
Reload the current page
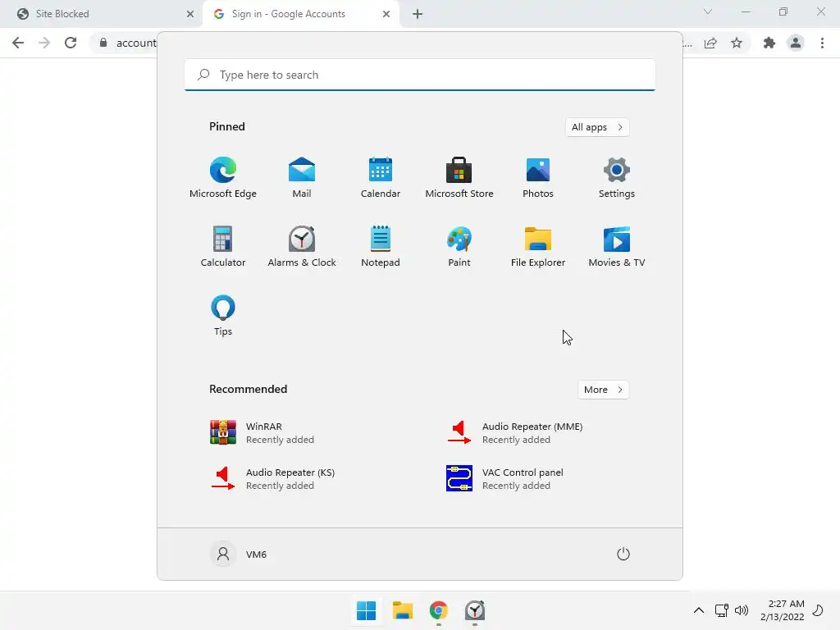click(71, 43)
